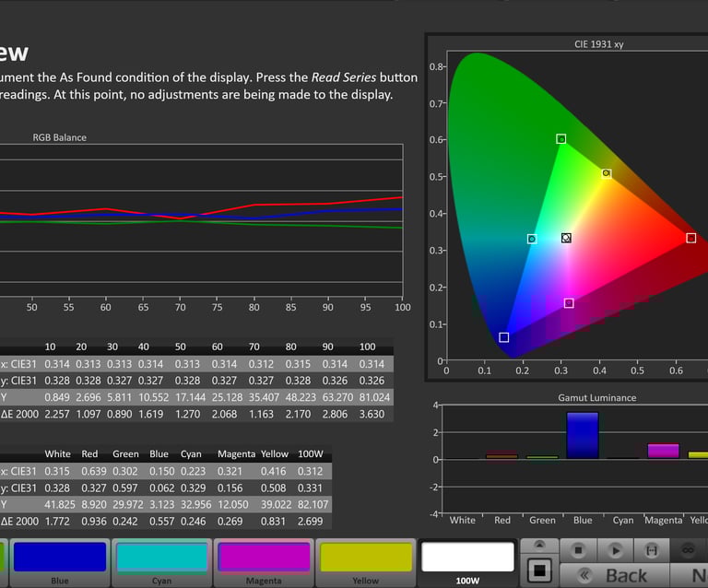Click the Read Series italic text

tap(344, 77)
